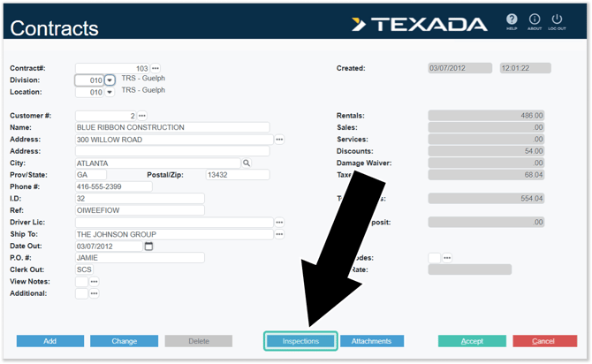Click ellipsis beside Driver Lic field
592x364 pixels.
pyautogui.click(x=279, y=222)
